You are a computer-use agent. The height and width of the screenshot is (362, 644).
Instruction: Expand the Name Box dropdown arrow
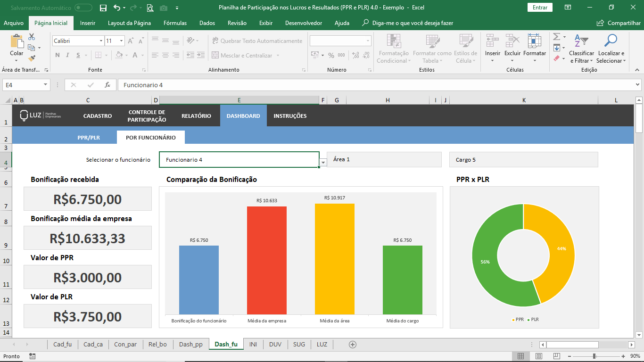pyautogui.click(x=46, y=85)
